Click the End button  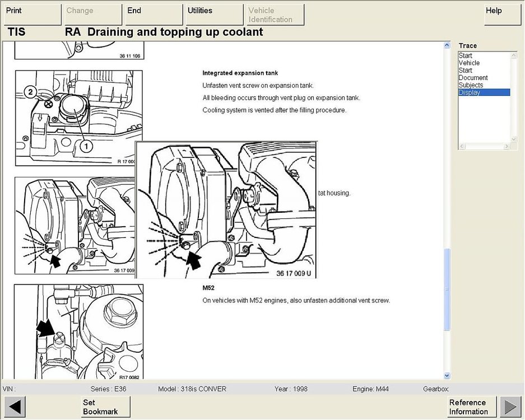pyautogui.click(x=154, y=15)
